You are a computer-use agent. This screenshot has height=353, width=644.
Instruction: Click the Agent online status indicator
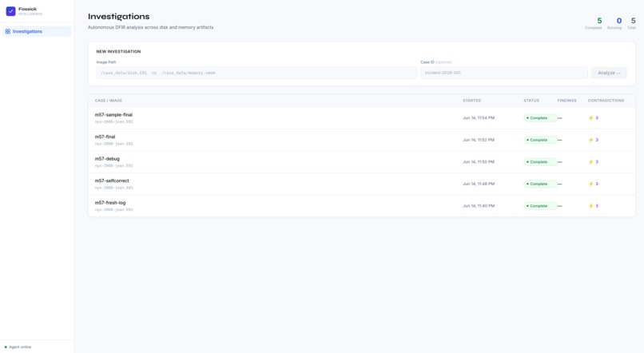click(x=18, y=347)
